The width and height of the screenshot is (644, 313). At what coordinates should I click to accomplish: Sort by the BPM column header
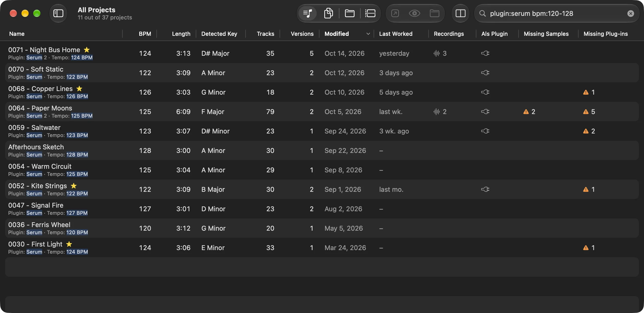click(x=145, y=34)
